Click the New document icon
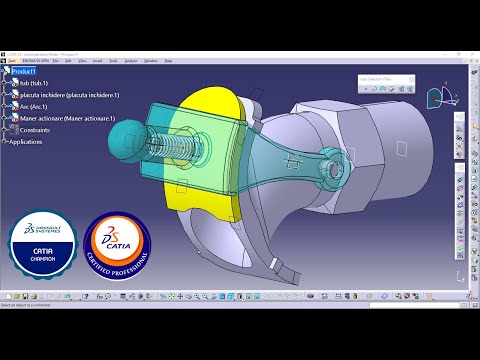Screen dimensions: 480x360 pyautogui.click(x=9, y=296)
